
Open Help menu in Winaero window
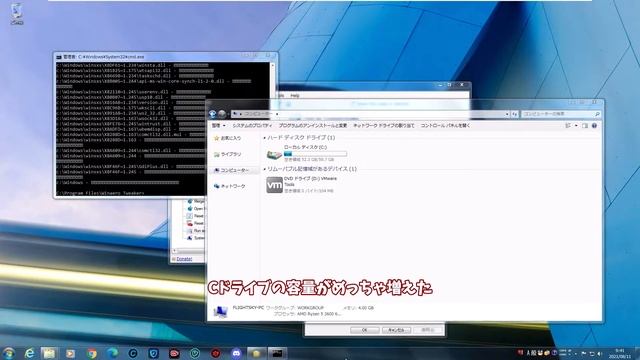point(295,96)
